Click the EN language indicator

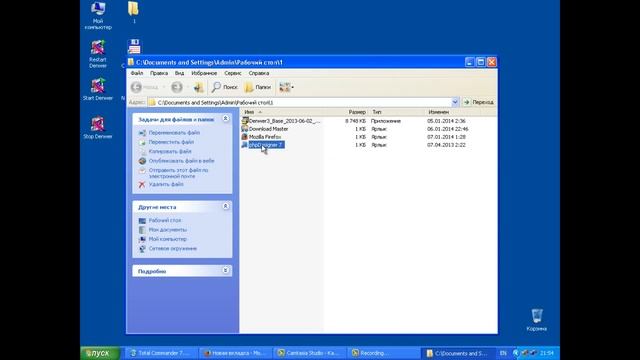[503, 353]
